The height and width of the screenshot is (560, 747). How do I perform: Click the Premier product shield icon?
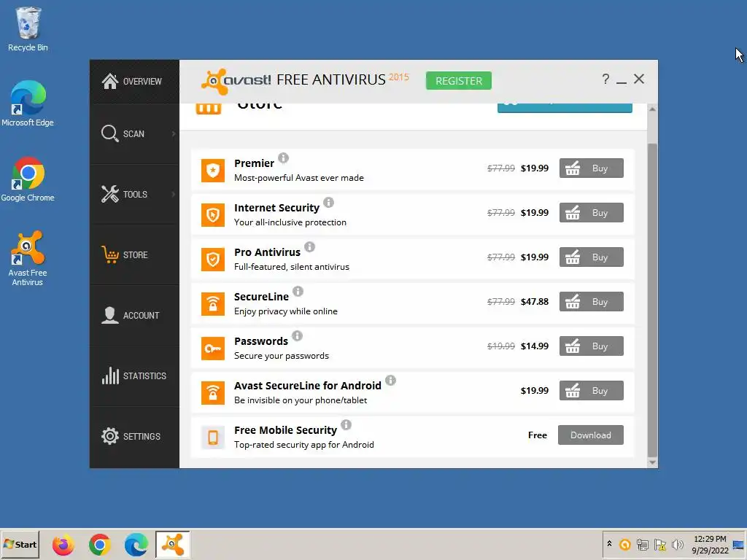(x=212, y=171)
